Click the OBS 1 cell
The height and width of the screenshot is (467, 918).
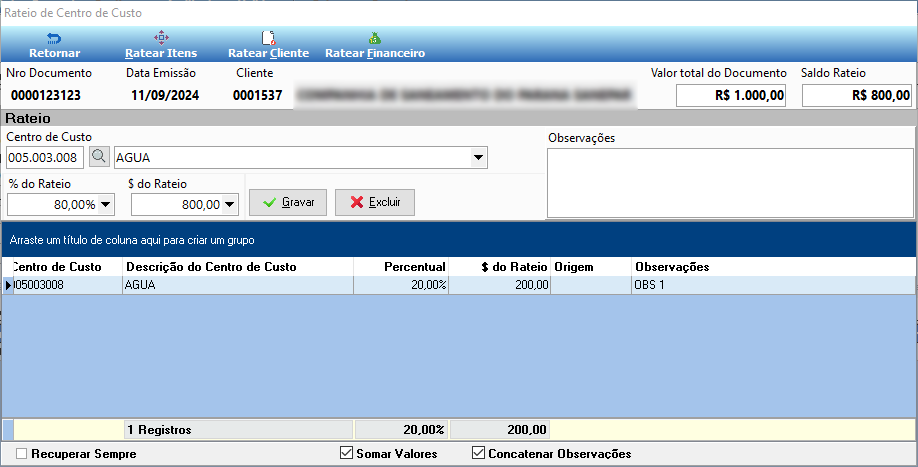tap(773, 285)
